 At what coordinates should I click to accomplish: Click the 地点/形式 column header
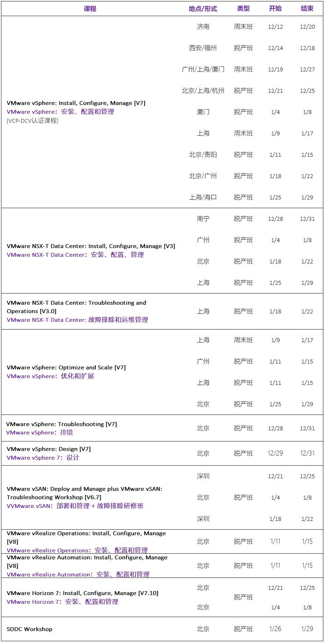pos(203,9)
